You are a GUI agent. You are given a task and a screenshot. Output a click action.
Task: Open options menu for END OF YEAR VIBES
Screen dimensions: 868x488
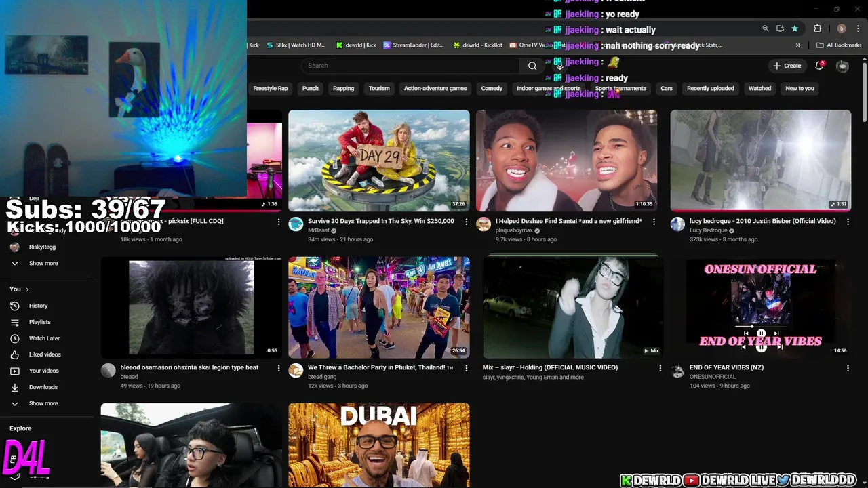click(848, 368)
